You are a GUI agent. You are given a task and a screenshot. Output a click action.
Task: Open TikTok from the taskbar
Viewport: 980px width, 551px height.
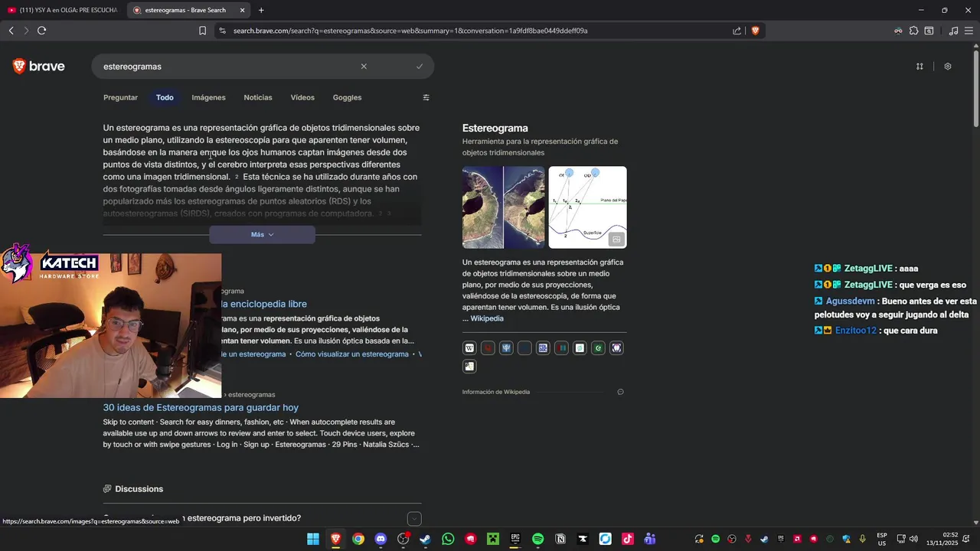tap(628, 539)
